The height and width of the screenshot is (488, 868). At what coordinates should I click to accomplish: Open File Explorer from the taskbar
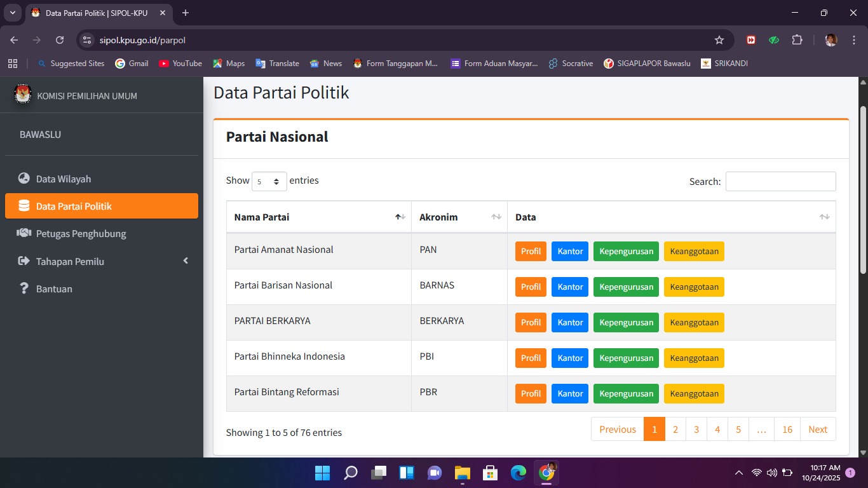click(x=462, y=473)
